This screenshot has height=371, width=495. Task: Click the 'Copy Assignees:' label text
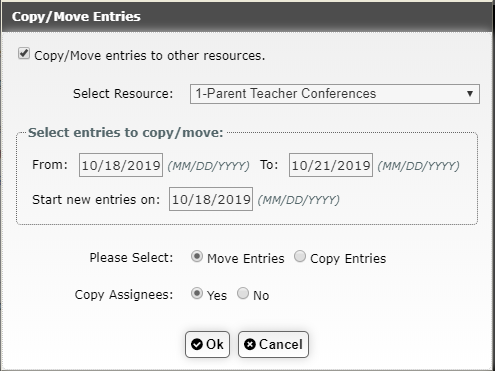124,295
